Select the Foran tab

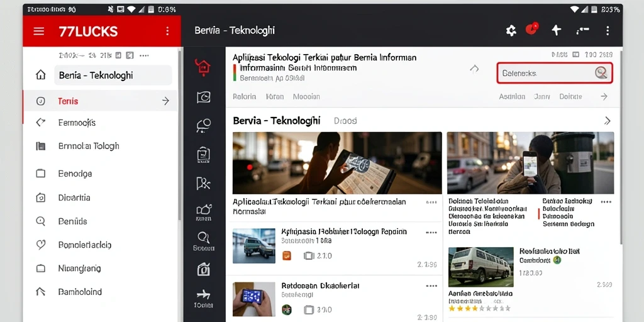[275, 96]
